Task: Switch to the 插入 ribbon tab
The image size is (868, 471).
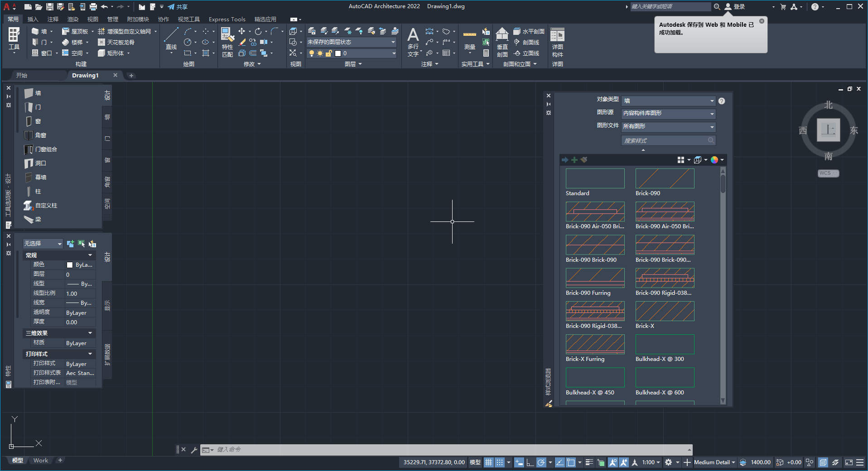Action: pyautogui.click(x=33, y=19)
